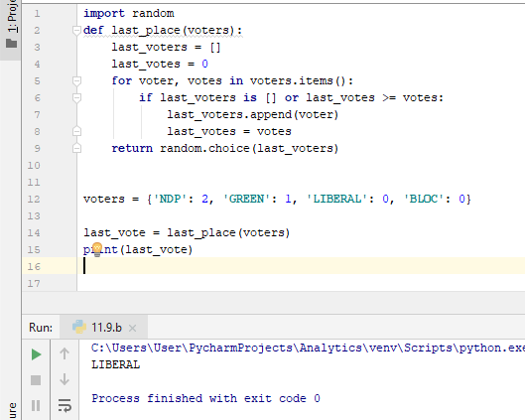Screen dimensions: 525x420
Task: Click the 'Run:' panel label
Action: [x=41, y=328]
